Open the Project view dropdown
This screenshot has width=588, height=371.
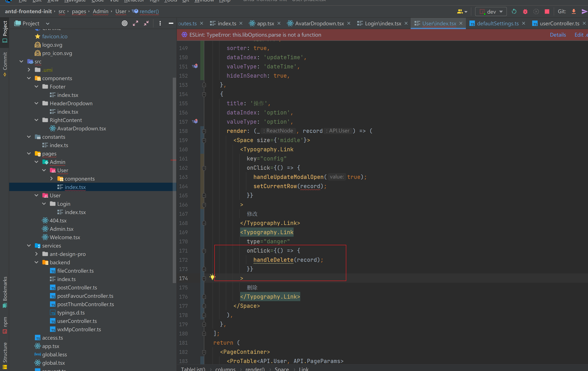48,23
